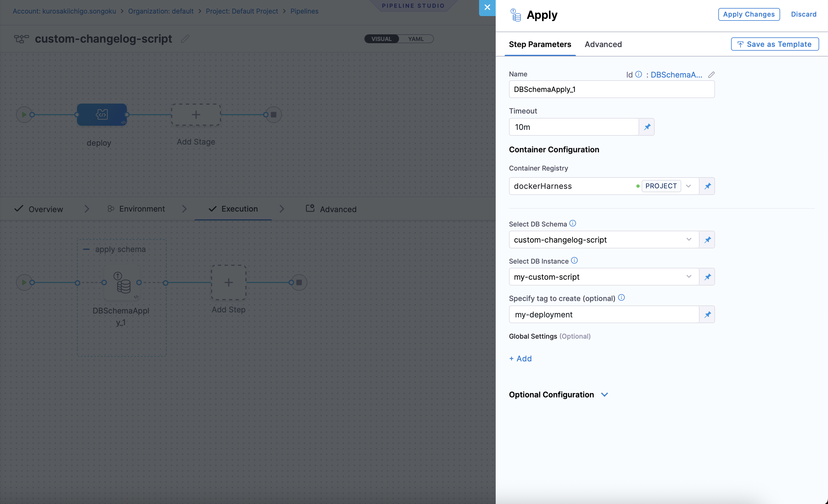Open the Select DB Instance dropdown
Image resolution: width=828 pixels, height=504 pixels.
tap(689, 277)
